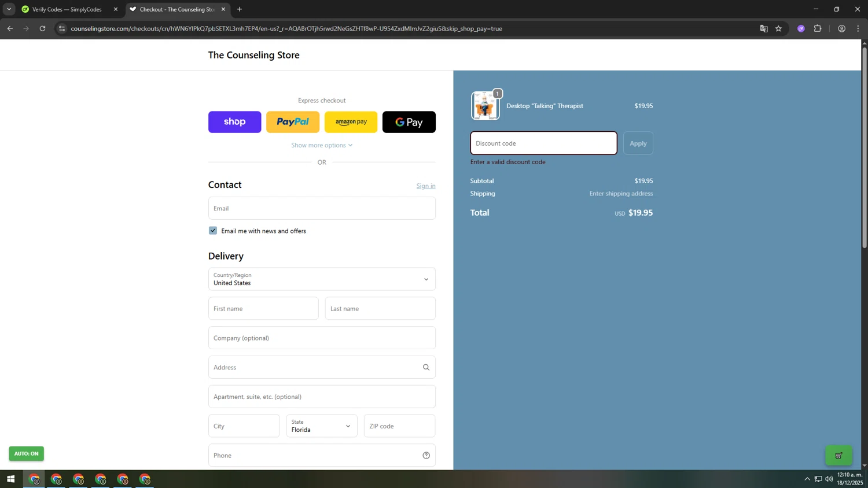
Task: Switch to Checkout - The Counseling Store tab
Action: 177,9
